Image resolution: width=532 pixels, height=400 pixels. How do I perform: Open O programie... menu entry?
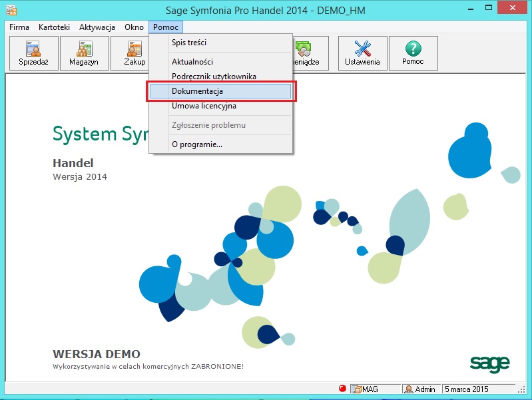tap(220, 144)
